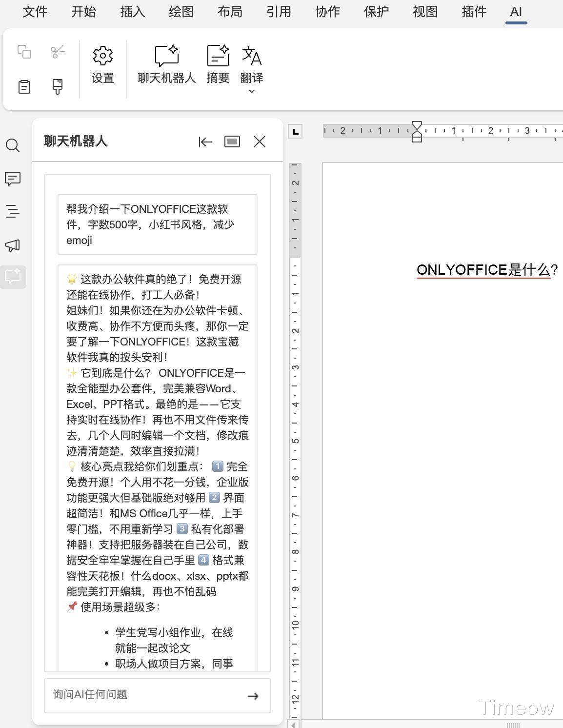
Task: Click the vertical ruler
Action: coord(295,441)
